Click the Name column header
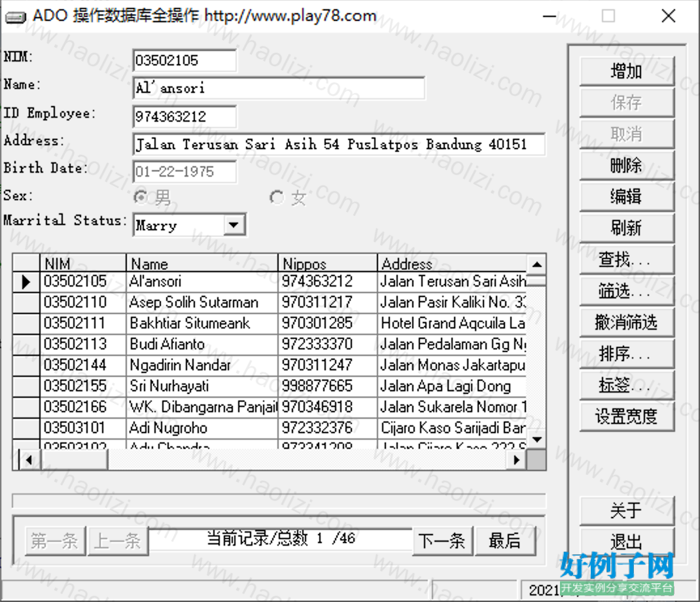700x602 pixels. tap(202, 264)
